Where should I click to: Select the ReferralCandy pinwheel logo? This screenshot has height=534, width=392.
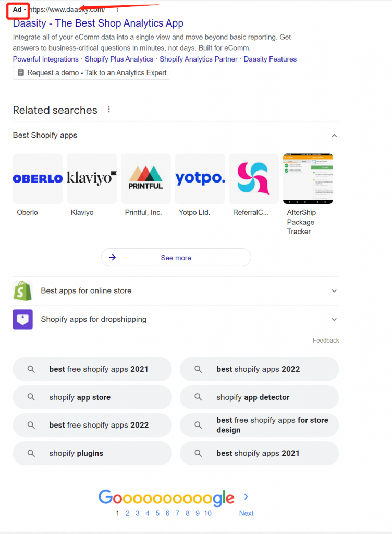click(x=254, y=179)
